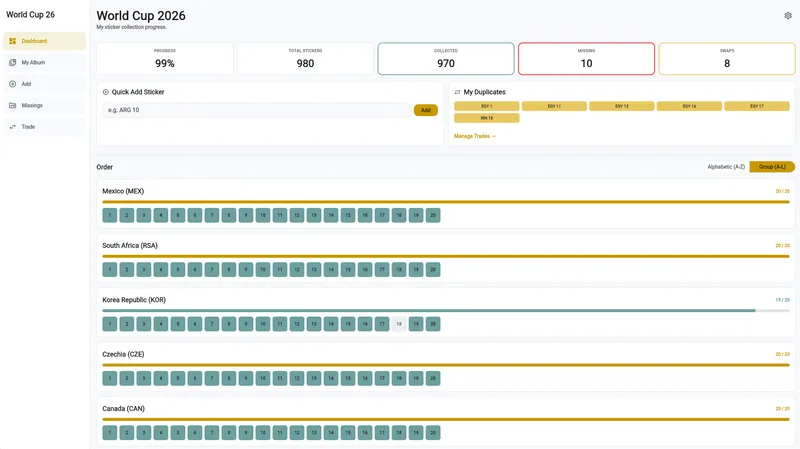Toggle Canada sticker 12
This screenshot has width=800, height=449.
(297, 433)
